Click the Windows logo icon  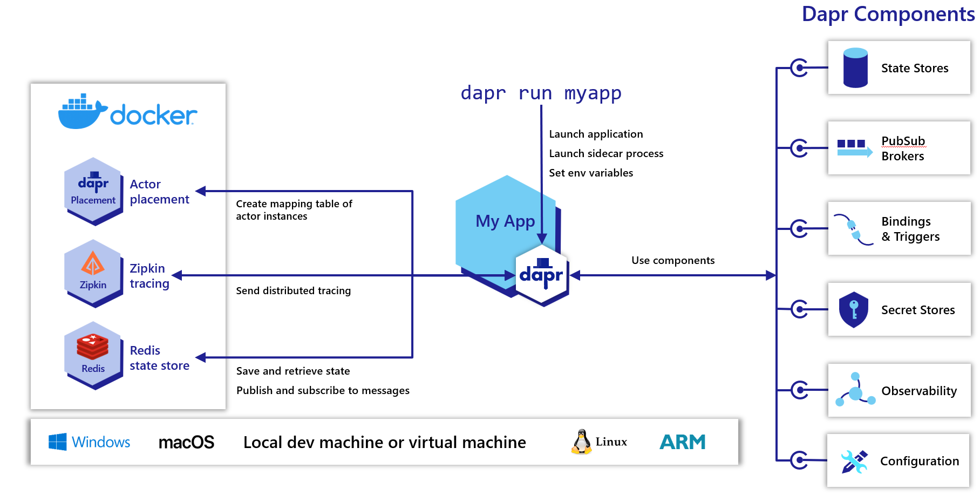(58, 442)
